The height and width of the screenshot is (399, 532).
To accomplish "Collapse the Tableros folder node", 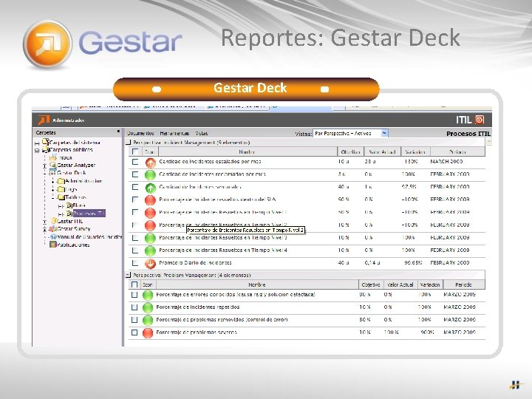I will pos(53,197).
